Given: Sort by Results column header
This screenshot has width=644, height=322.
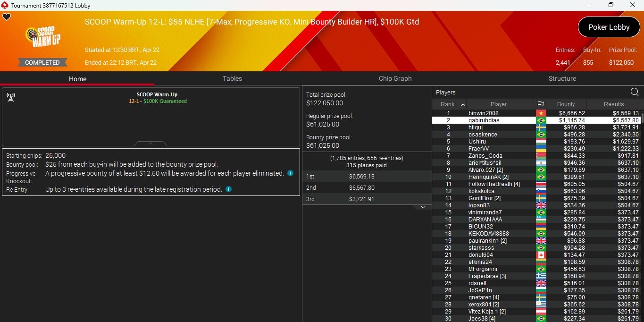Looking at the screenshot, I should (614, 104).
